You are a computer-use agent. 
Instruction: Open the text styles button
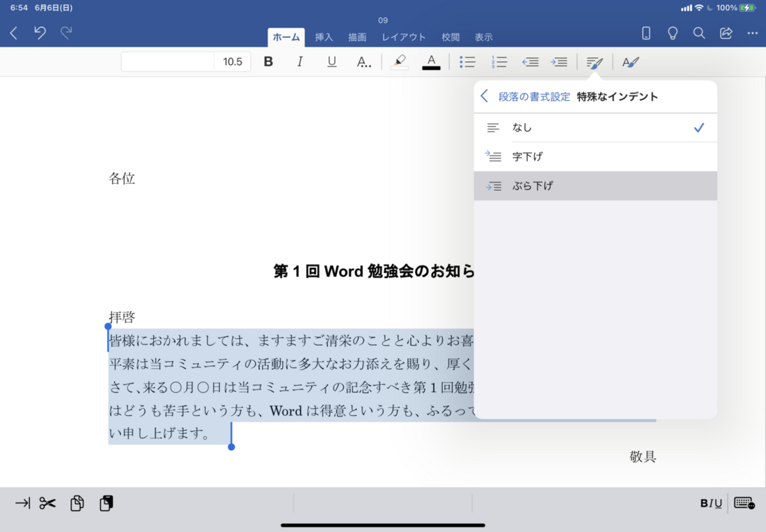630,62
